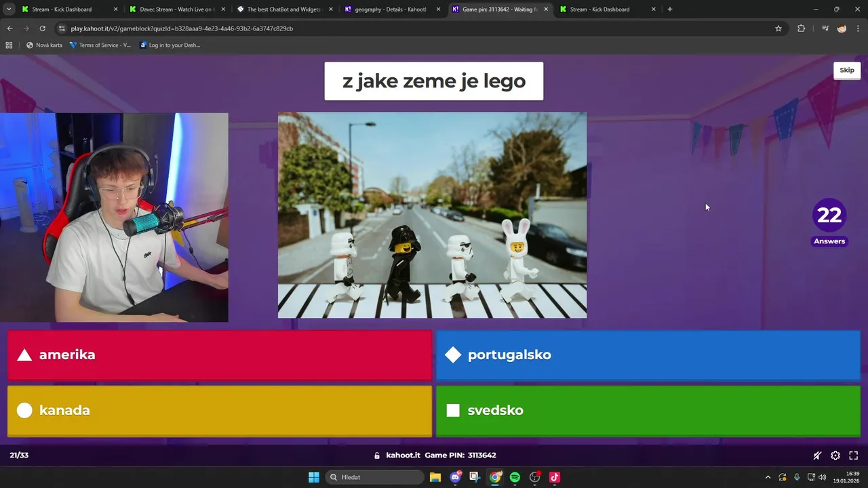Click the sync status tray icon
The image size is (868, 488).
pos(783,477)
